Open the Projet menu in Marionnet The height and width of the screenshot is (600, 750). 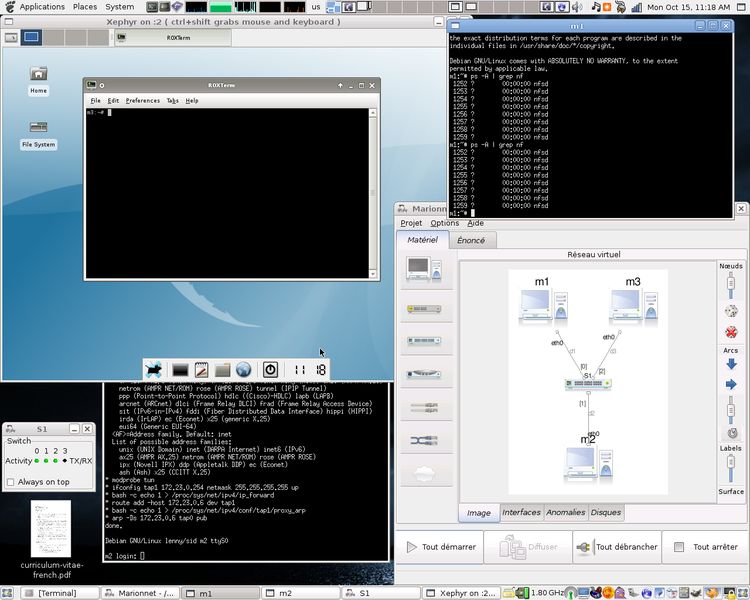coord(411,223)
